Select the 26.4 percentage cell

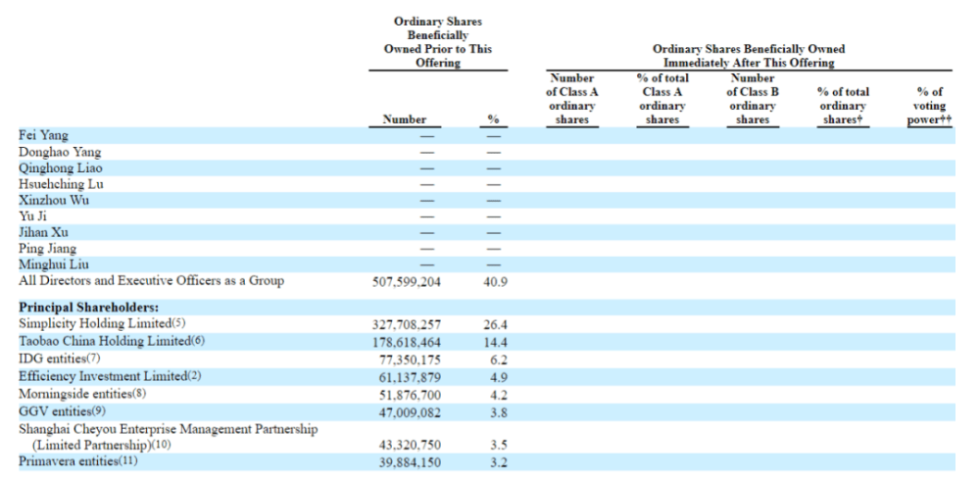(496, 325)
